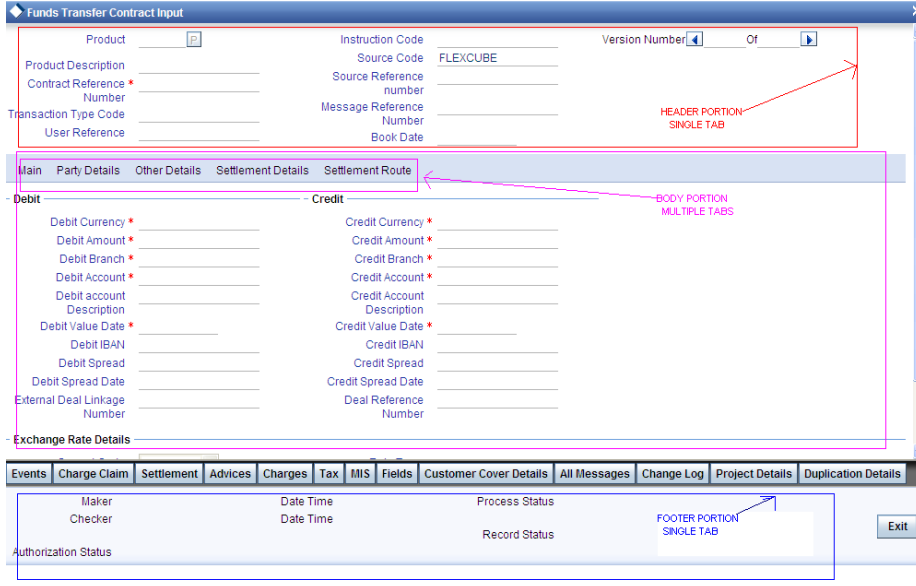Click the Debit Spread field
Screen dimensions: 916x586
(x=199, y=363)
